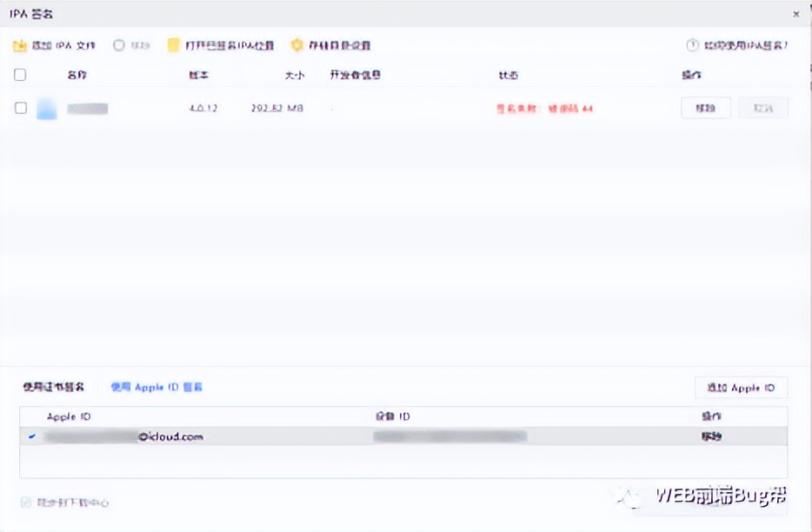This screenshot has height=532, width=812.
Task: Open the how to use IPA signing link
Action: [x=743, y=45]
